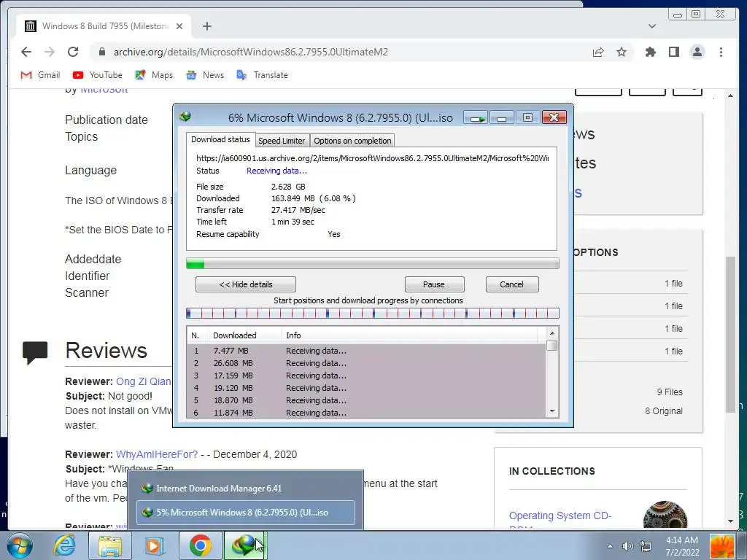Screen dimensions: 747x560
Task: Open the Windows Start orb
Action: tap(19, 545)
